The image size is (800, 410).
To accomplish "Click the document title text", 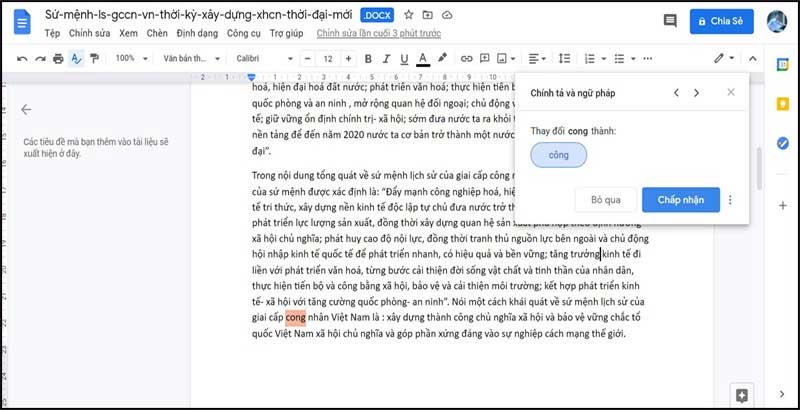I will (198, 15).
